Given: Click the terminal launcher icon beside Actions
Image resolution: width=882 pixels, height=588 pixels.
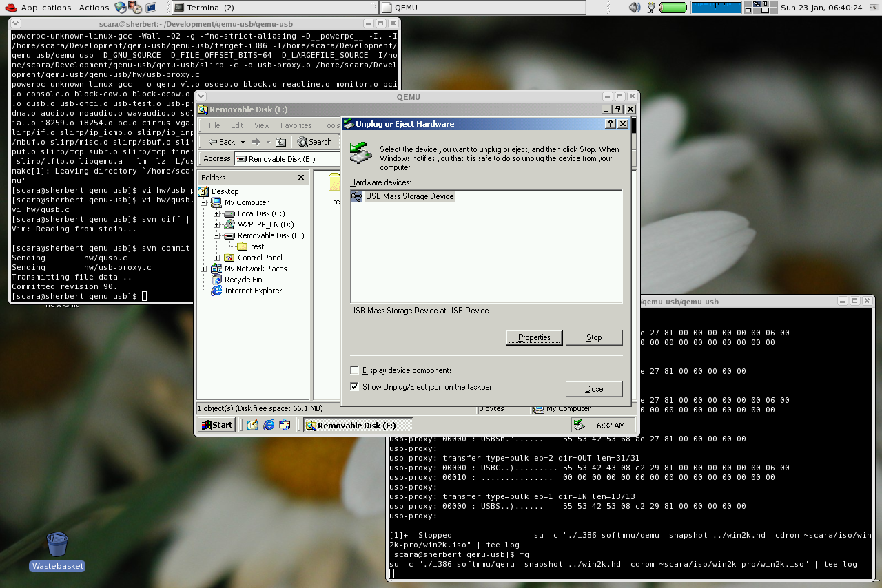Looking at the screenshot, I should click(151, 8).
